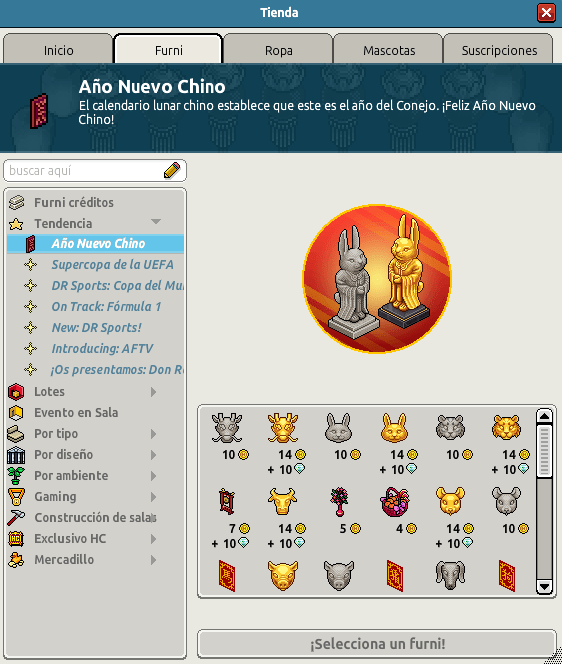Select the gray dragon head furni

[227, 428]
